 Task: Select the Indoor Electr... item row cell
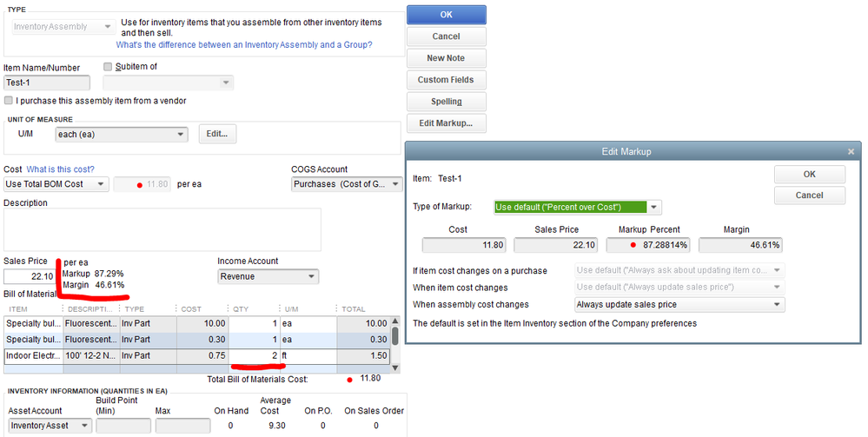click(x=34, y=355)
